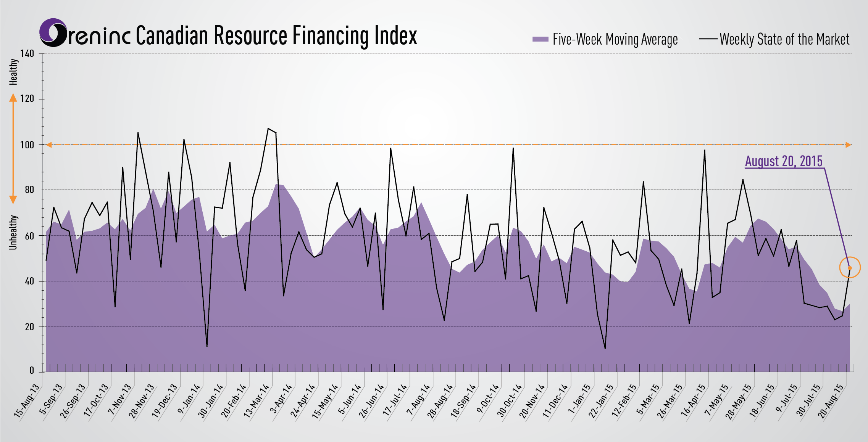The image size is (868, 442).
Task: Click the '17-Oct-13' date label
Action: click(96, 400)
